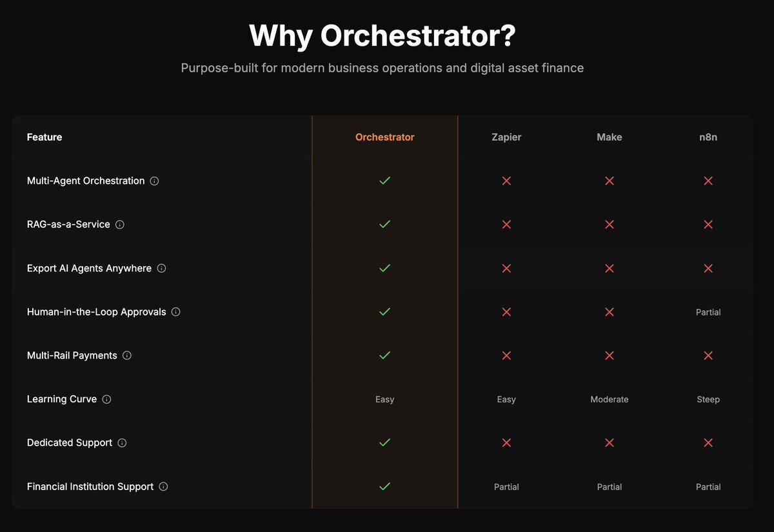The height and width of the screenshot is (532, 774).
Task: Click the Learning Curve label
Action: click(62, 399)
